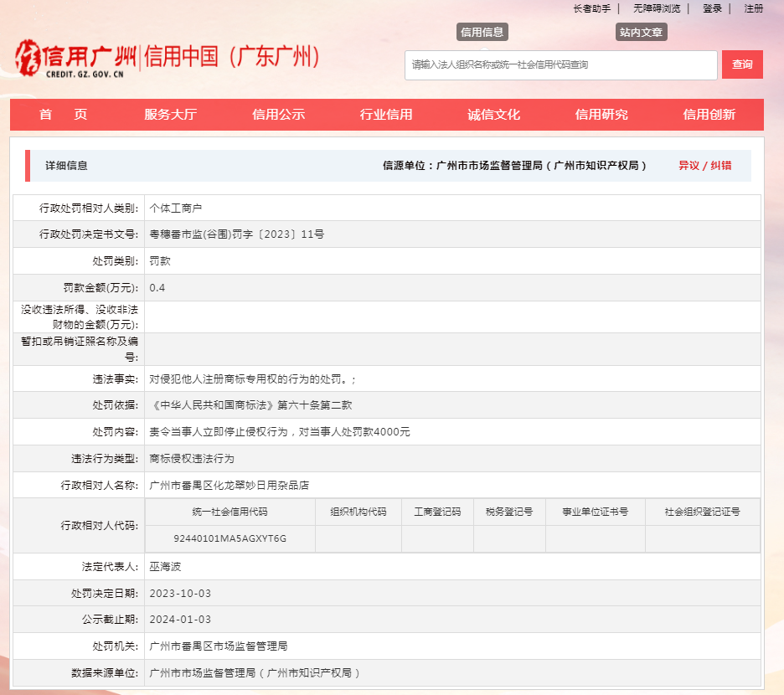Click the 罚款金额(万元) label
Image resolution: width=784 pixels, height=695 pixels.
[x=101, y=287]
